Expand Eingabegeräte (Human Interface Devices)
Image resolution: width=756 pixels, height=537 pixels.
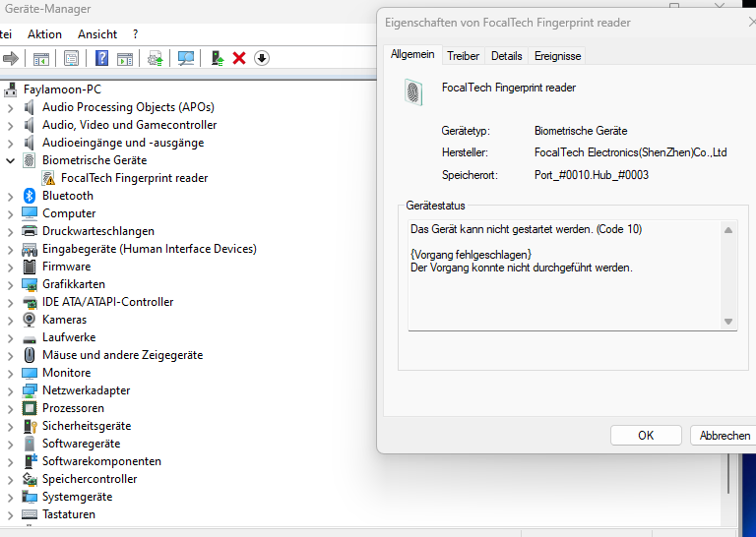(x=10, y=249)
